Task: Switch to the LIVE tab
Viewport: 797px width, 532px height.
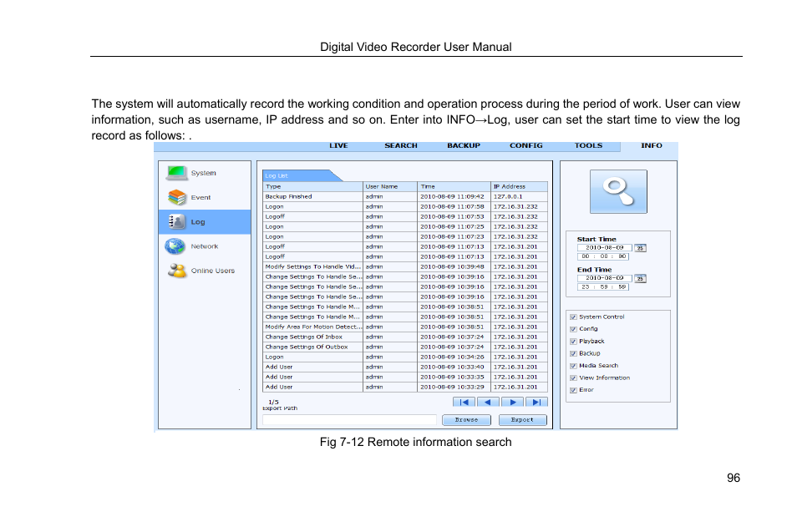Action: pyautogui.click(x=338, y=146)
